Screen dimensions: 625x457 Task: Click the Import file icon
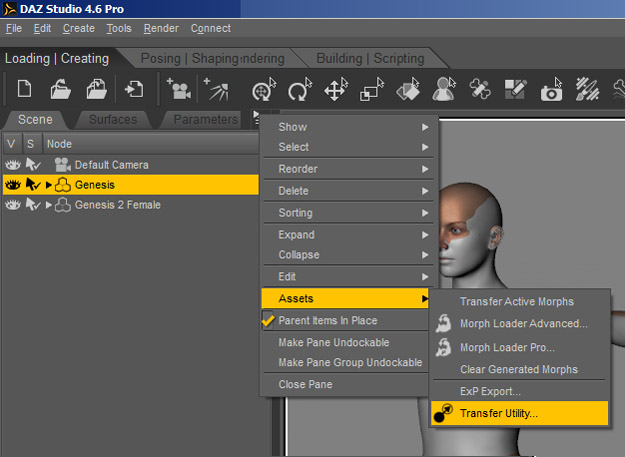tap(134, 89)
